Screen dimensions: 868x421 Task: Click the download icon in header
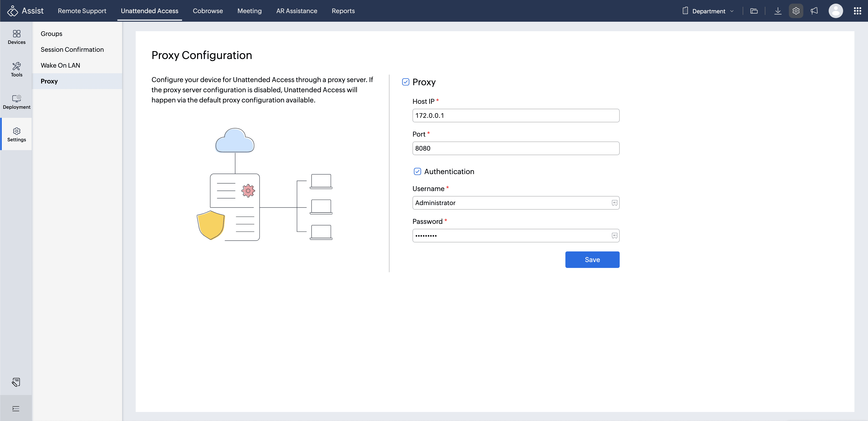tap(778, 11)
